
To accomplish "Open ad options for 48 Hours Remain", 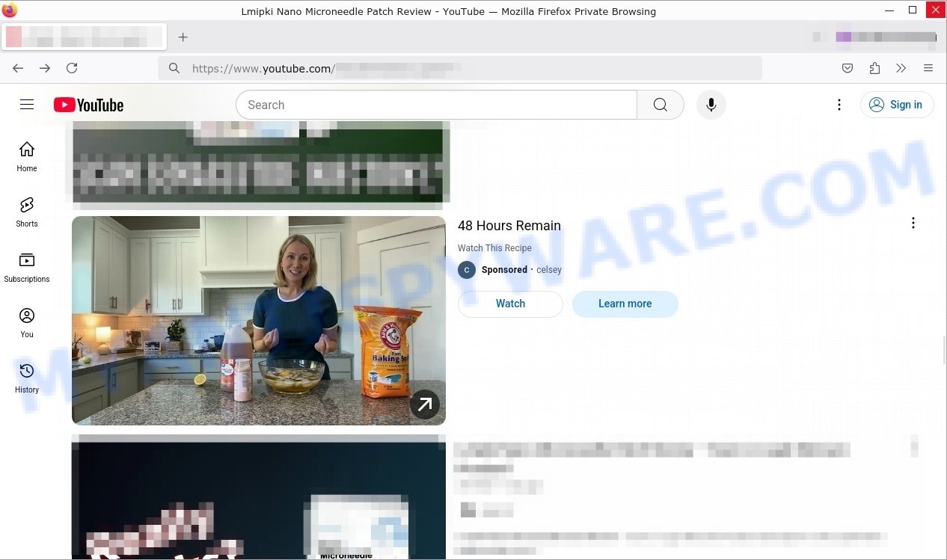I will click(913, 223).
